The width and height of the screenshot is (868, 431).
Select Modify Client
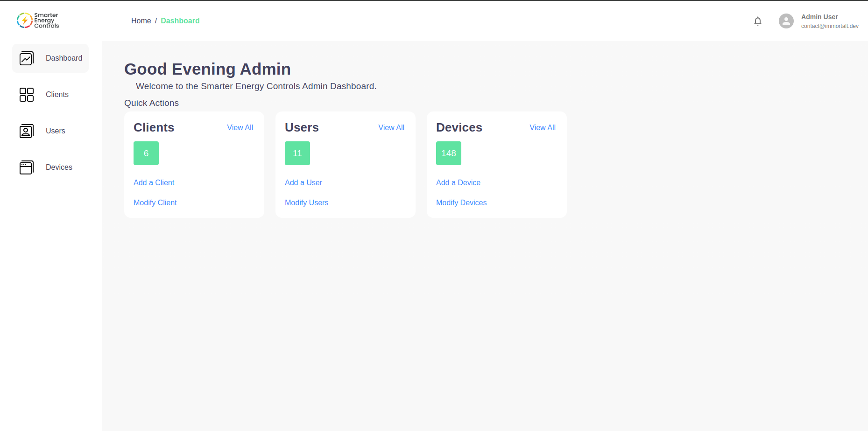point(155,202)
